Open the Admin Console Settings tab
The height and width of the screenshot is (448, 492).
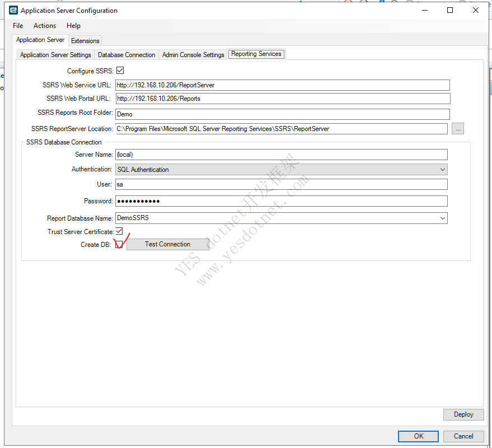(193, 55)
